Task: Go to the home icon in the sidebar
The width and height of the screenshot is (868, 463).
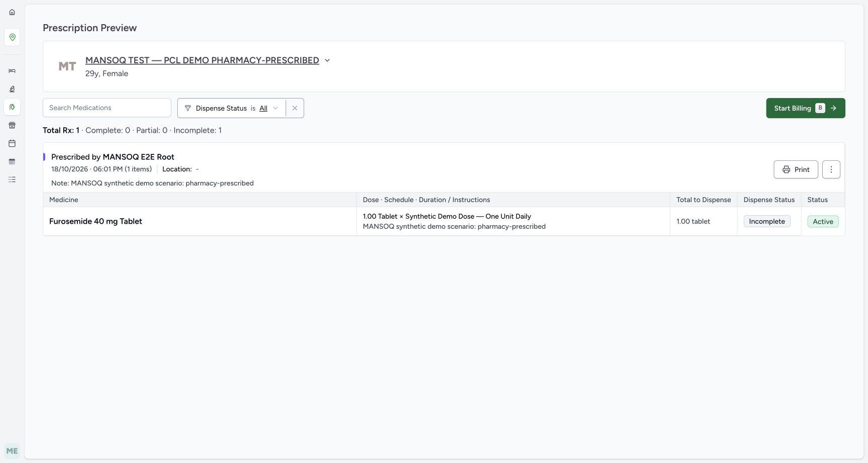Action: [x=12, y=12]
